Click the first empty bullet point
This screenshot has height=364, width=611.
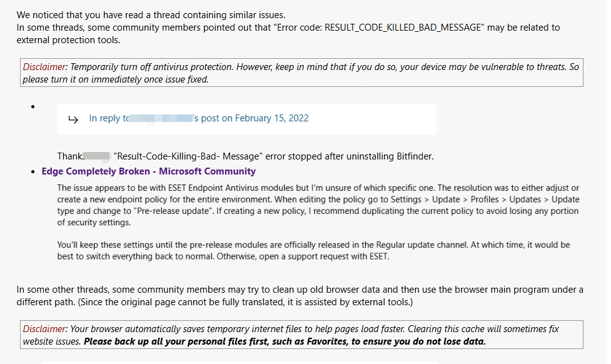click(33, 107)
